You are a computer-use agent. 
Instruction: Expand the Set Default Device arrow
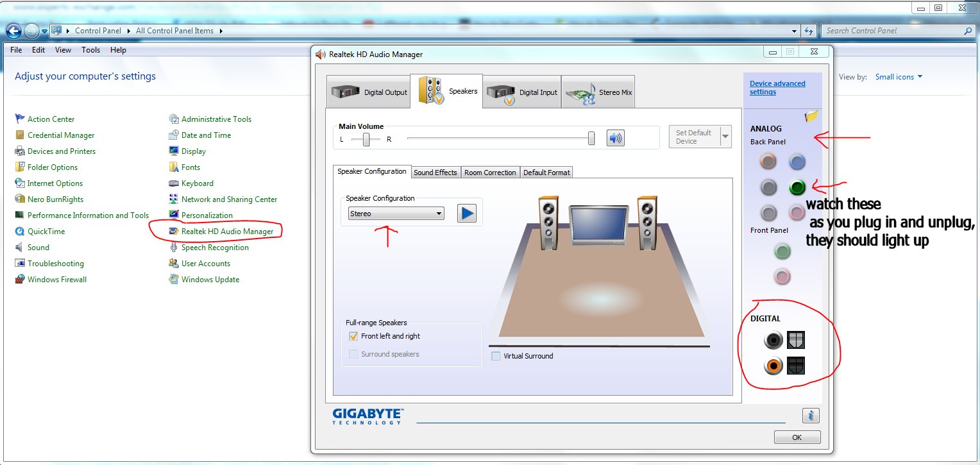(725, 137)
